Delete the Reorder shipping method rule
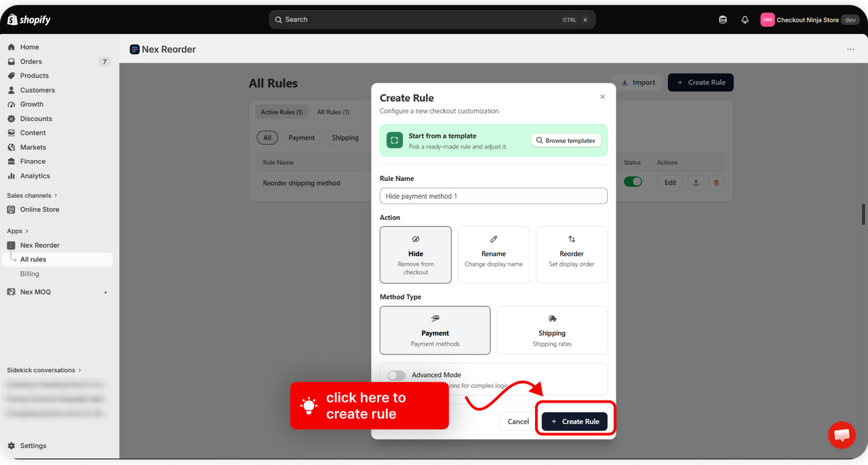The image size is (868, 465). [x=716, y=182]
